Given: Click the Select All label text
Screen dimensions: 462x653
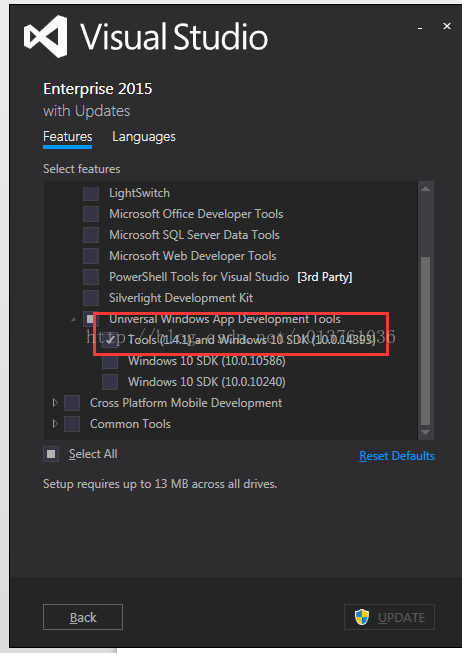Looking at the screenshot, I should [x=93, y=454].
